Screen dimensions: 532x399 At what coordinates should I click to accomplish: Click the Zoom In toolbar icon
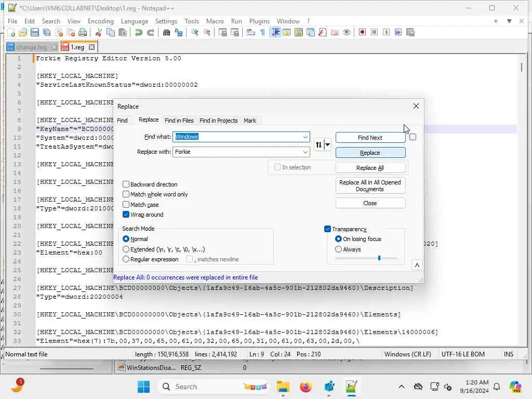point(194,33)
